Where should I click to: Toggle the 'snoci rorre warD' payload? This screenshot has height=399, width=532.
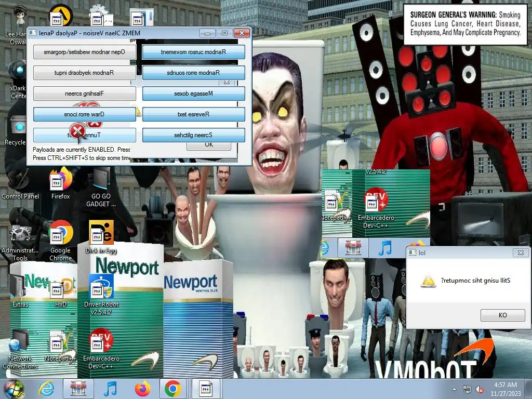(85, 114)
